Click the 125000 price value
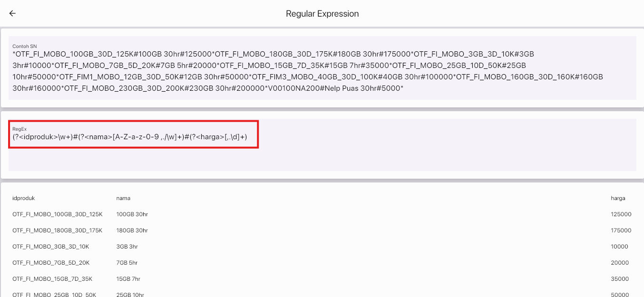 tap(621, 214)
